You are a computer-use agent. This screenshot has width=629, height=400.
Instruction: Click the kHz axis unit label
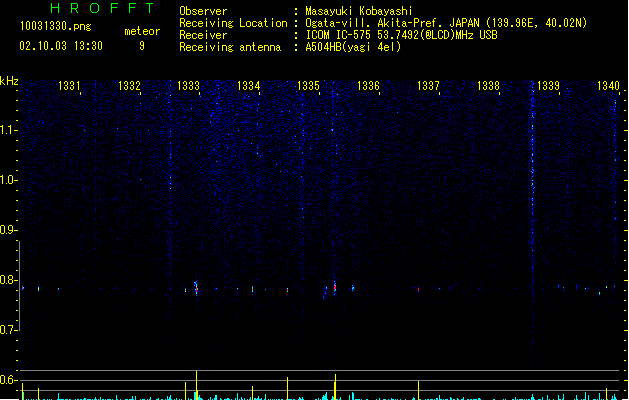[9, 81]
